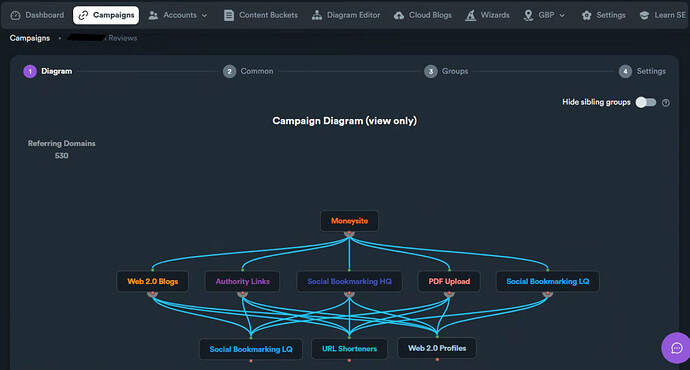
Task: Click Campaigns breadcrumb link
Action: tap(30, 38)
